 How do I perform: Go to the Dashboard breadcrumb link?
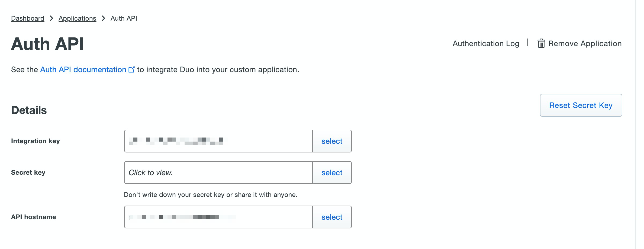[28, 18]
